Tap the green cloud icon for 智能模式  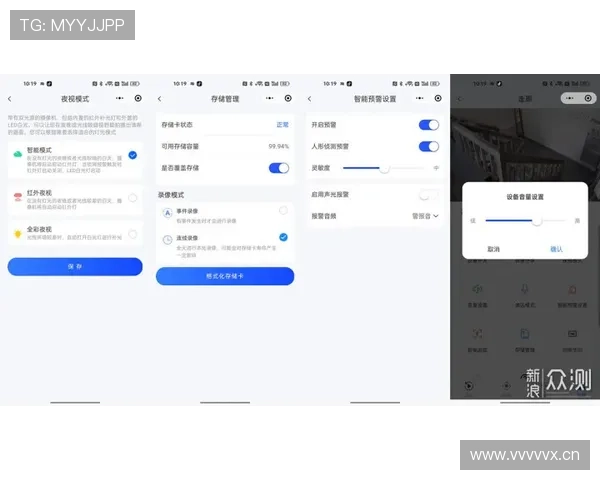click(x=18, y=154)
